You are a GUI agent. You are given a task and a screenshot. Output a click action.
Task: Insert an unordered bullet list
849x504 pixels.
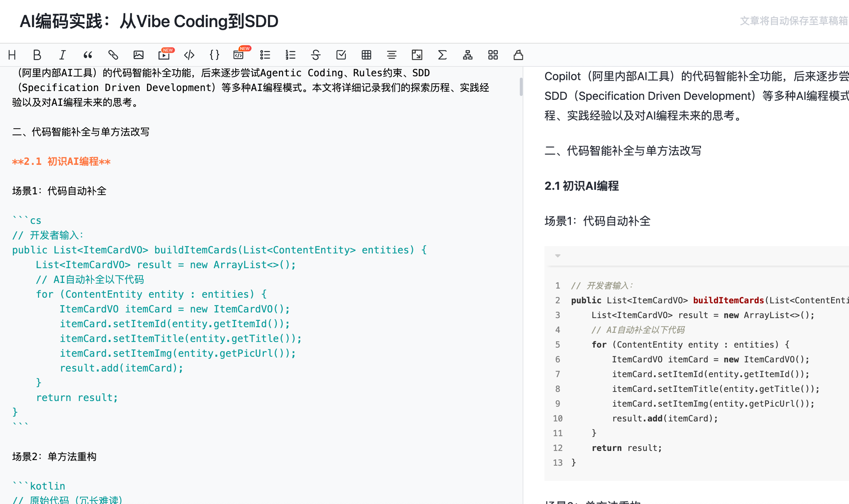265,55
